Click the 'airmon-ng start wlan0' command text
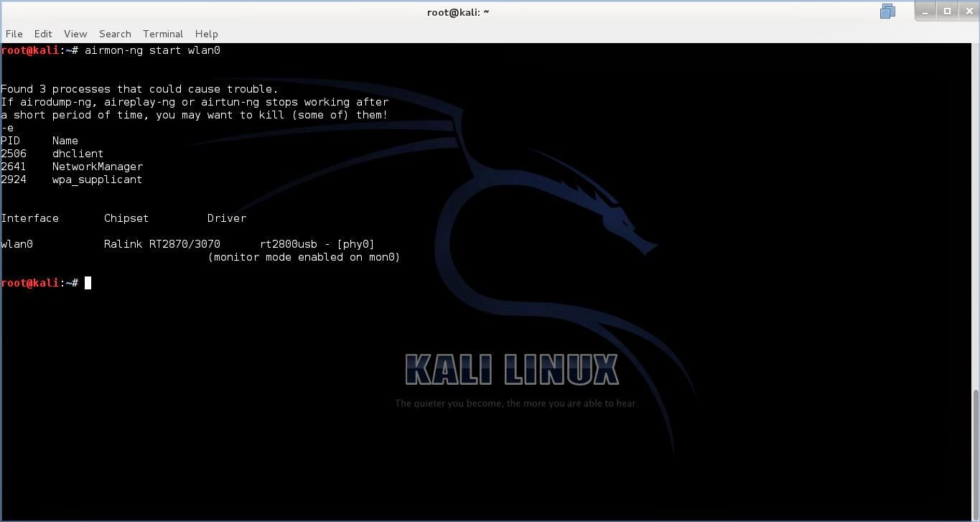Screen dimensions: 980x522 (152, 50)
